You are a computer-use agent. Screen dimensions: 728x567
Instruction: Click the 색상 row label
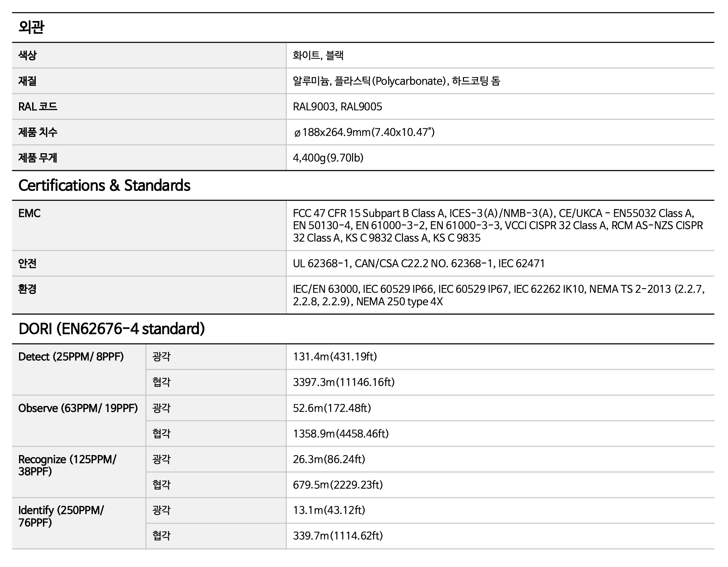[x=27, y=55]
